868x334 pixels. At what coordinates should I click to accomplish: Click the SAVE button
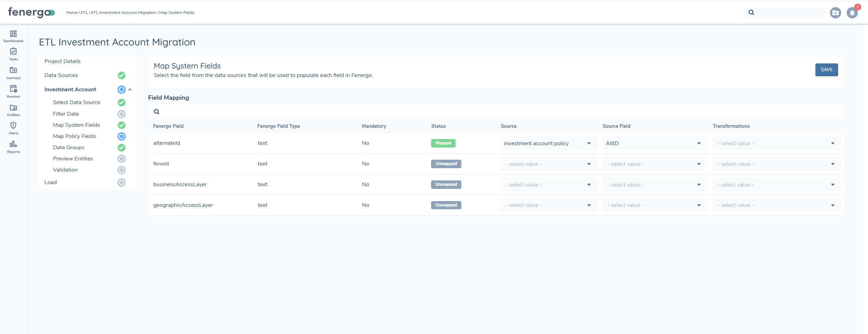pos(826,70)
